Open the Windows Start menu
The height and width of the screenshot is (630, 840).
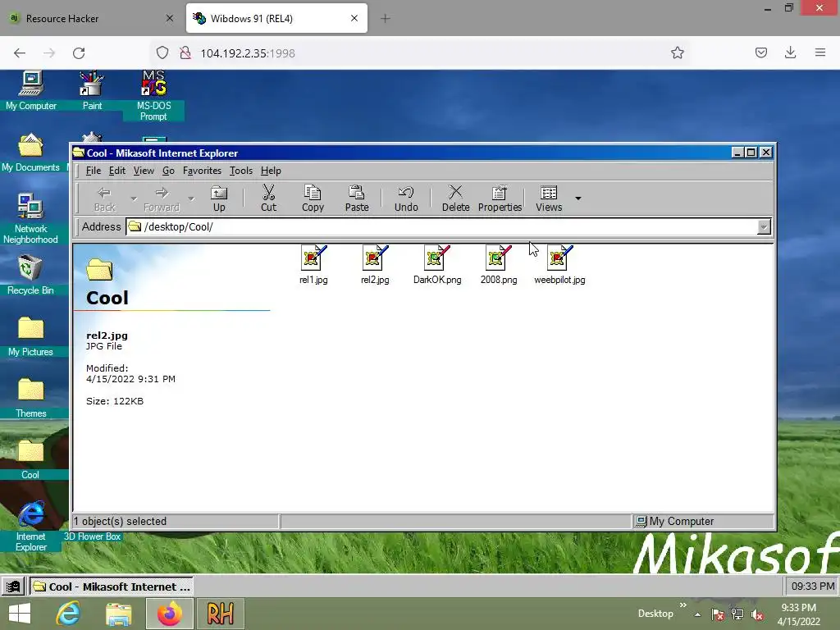[x=20, y=614]
